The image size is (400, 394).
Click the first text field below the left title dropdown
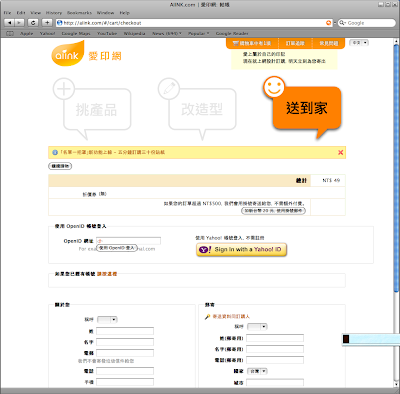click(125, 331)
